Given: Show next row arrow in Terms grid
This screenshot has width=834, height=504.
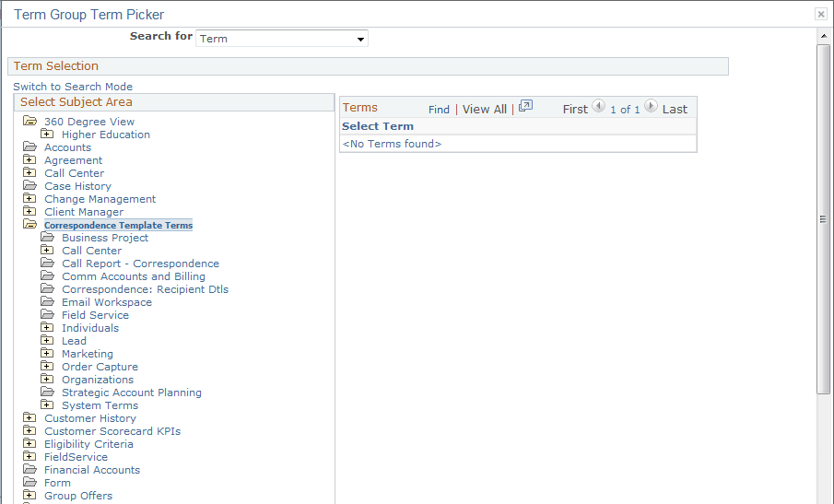Looking at the screenshot, I should pyautogui.click(x=651, y=106).
